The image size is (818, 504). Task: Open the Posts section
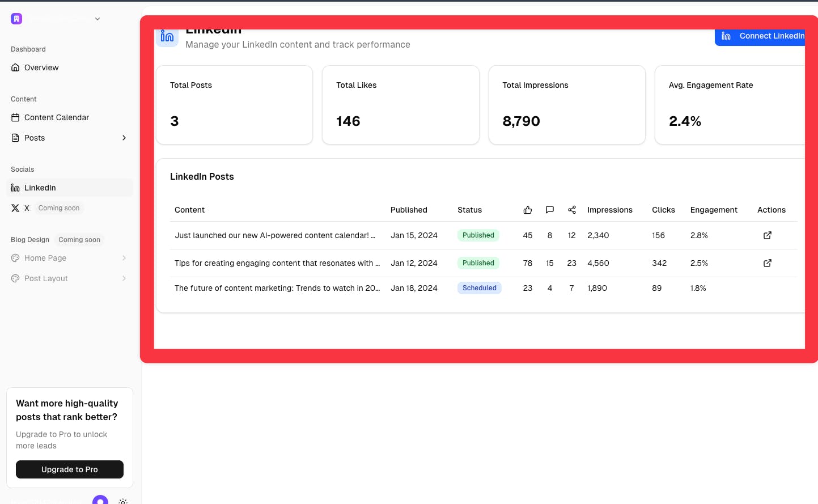point(70,138)
